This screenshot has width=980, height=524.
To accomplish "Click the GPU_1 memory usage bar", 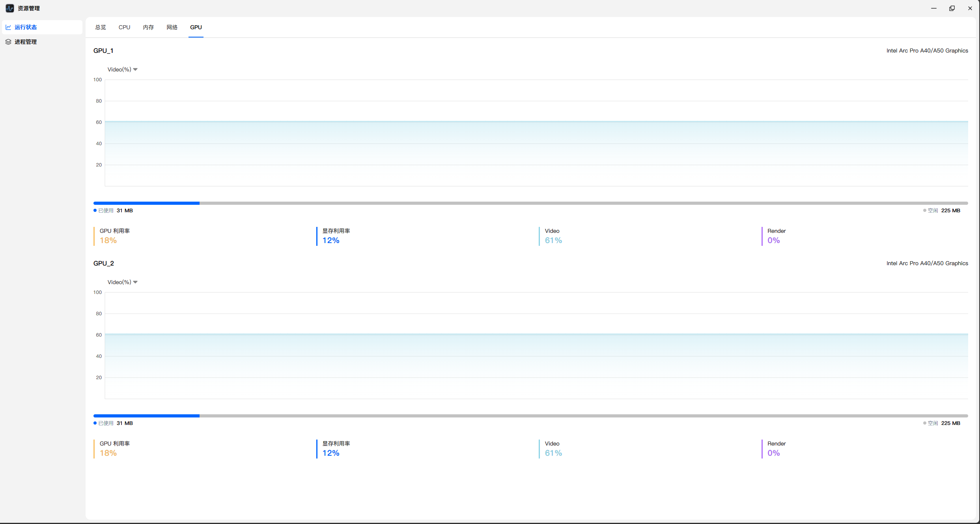I will (x=531, y=203).
